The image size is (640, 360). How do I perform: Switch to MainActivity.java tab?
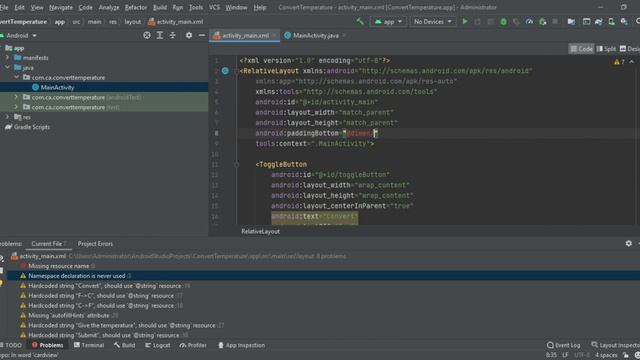316,36
